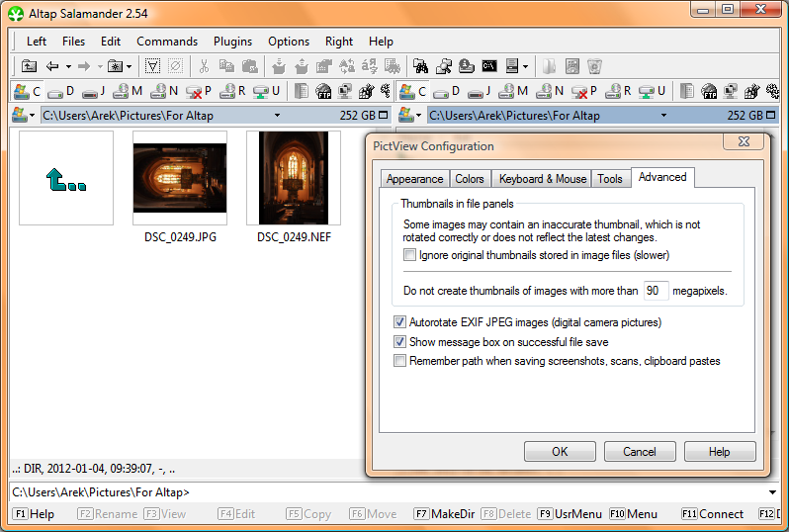Enable Remember path when saving screenshots

click(400, 361)
